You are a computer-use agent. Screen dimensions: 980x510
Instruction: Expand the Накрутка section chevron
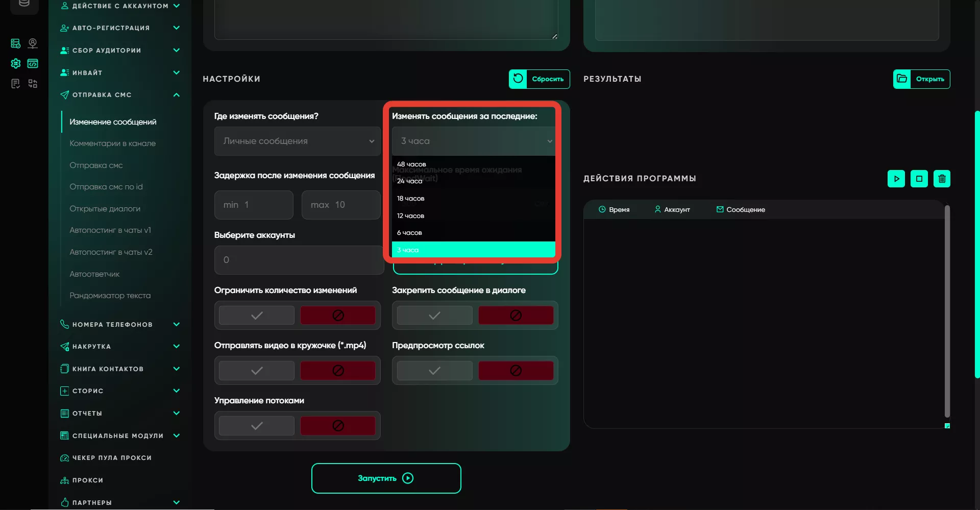pos(177,346)
